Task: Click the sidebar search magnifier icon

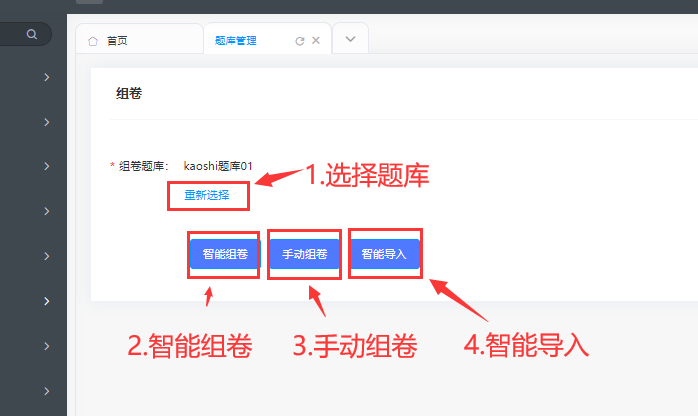Action: click(x=32, y=34)
